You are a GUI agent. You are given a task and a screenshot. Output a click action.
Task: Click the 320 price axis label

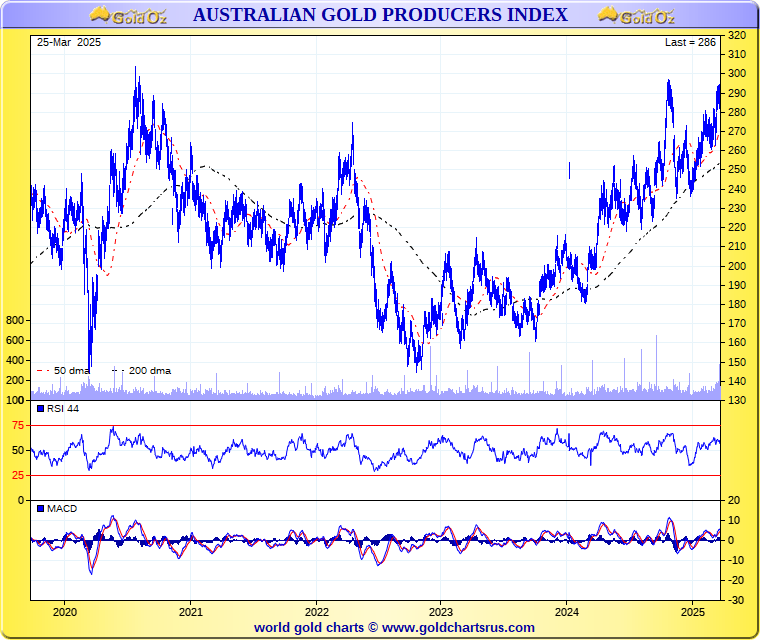click(737, 35)
